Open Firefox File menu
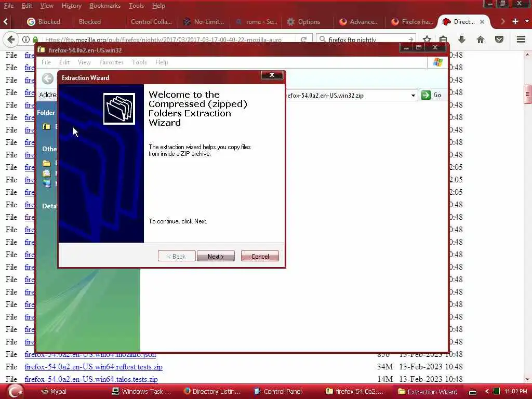 (x=9, y=5)
